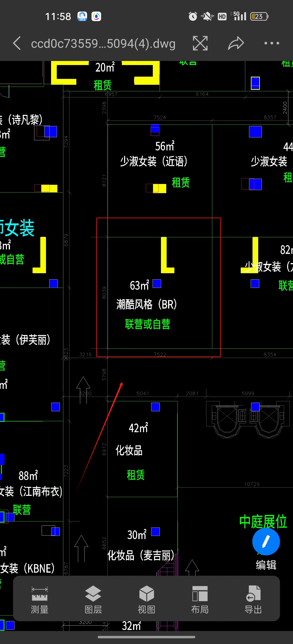Open the 测量 measure tool
The height and width of the screenshot is (644, 293).
tap(39, 599)
